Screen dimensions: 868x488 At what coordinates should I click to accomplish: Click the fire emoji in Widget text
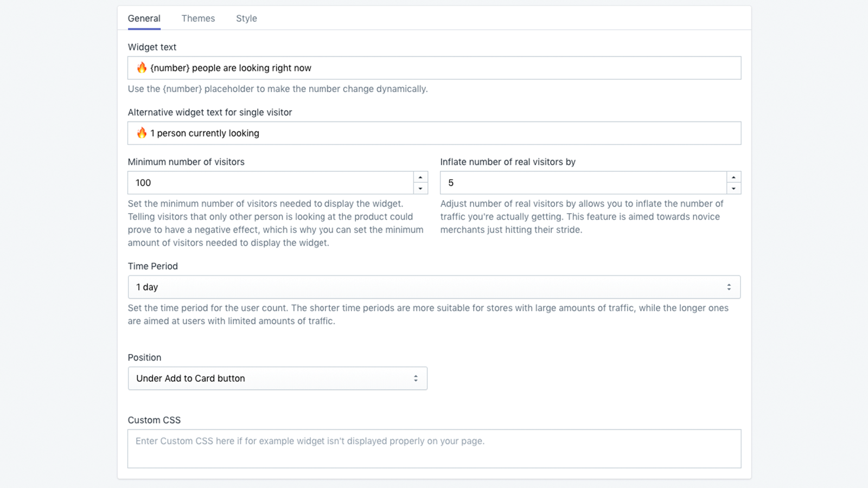[x=142, y=68]
